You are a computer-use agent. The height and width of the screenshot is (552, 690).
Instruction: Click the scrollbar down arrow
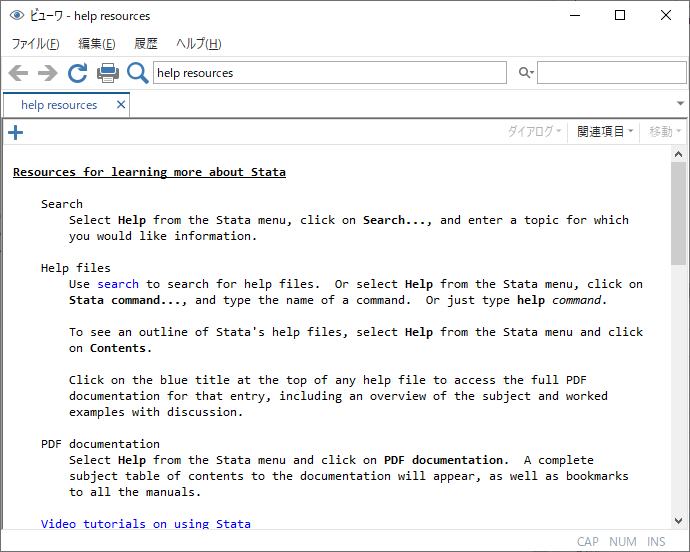click(x=678, y=521)
